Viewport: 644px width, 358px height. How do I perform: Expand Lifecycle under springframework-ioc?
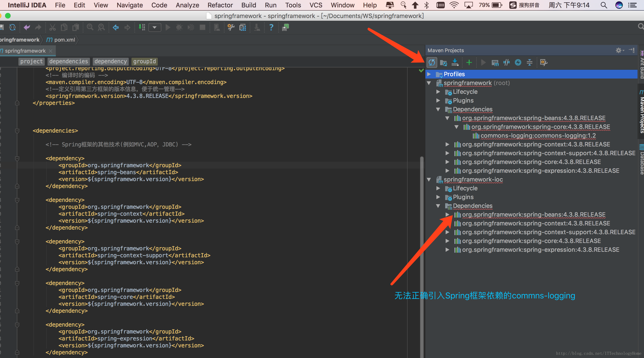click(438, 188)
